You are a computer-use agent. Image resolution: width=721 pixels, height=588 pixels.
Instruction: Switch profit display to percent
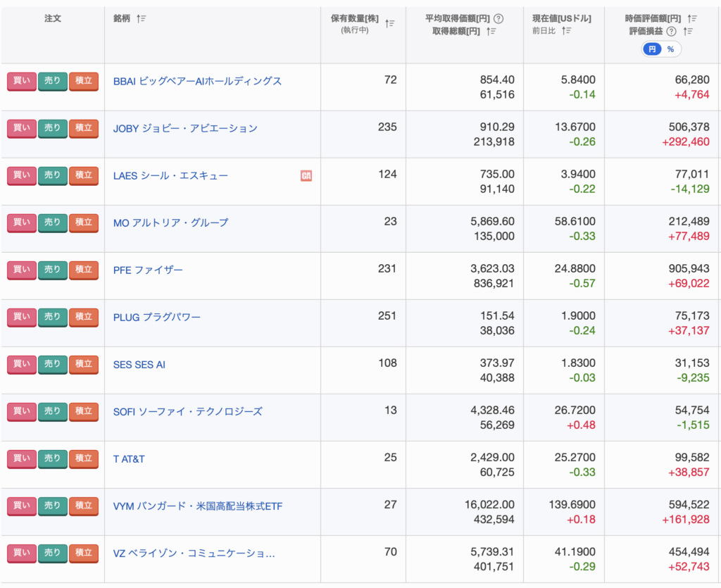670,49
